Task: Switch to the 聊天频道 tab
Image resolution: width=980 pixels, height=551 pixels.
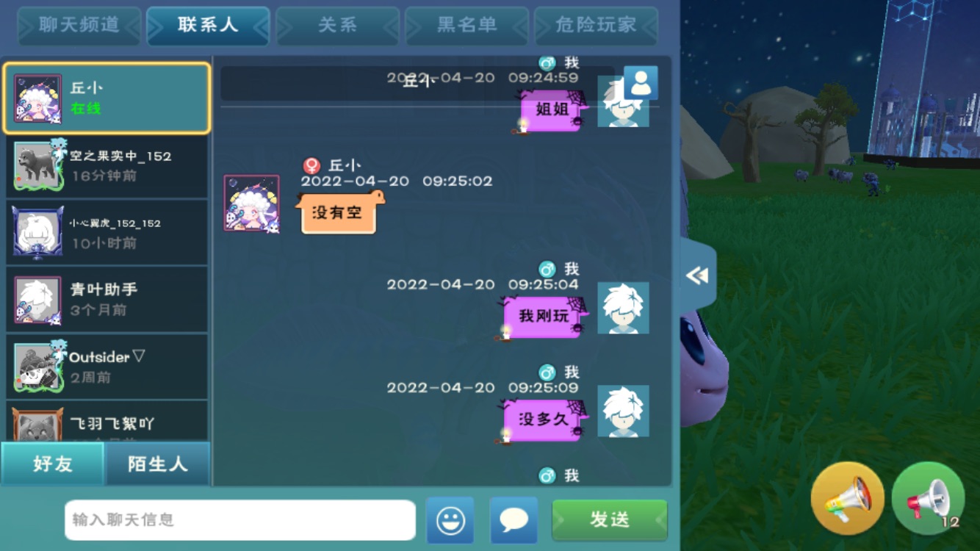Action: (x=79, y=26)
